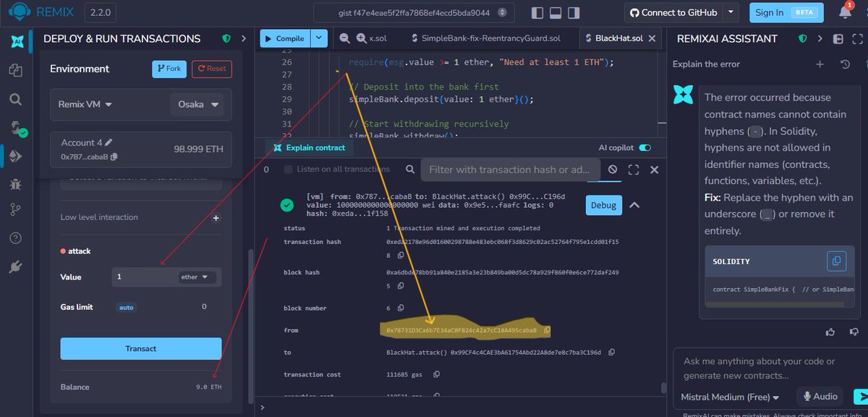Viewport: 868px width, 417px height.
Task: Check Listen on all transactions
Action: click(x=289, y=169)
